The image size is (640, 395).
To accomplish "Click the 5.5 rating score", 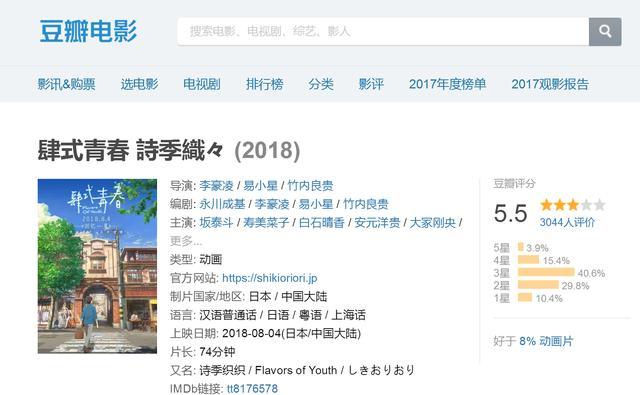I will click(510, 213).
